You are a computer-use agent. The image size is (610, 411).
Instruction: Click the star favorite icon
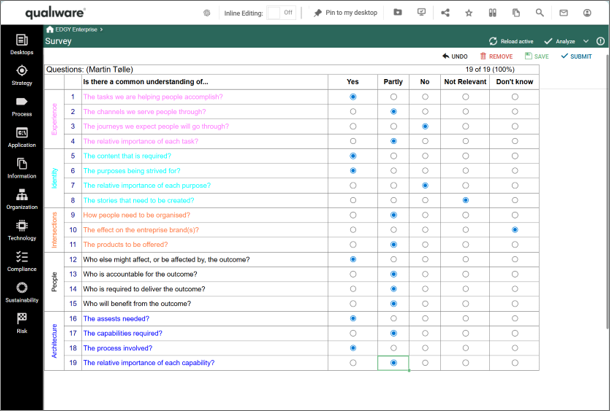pos(469,13)
